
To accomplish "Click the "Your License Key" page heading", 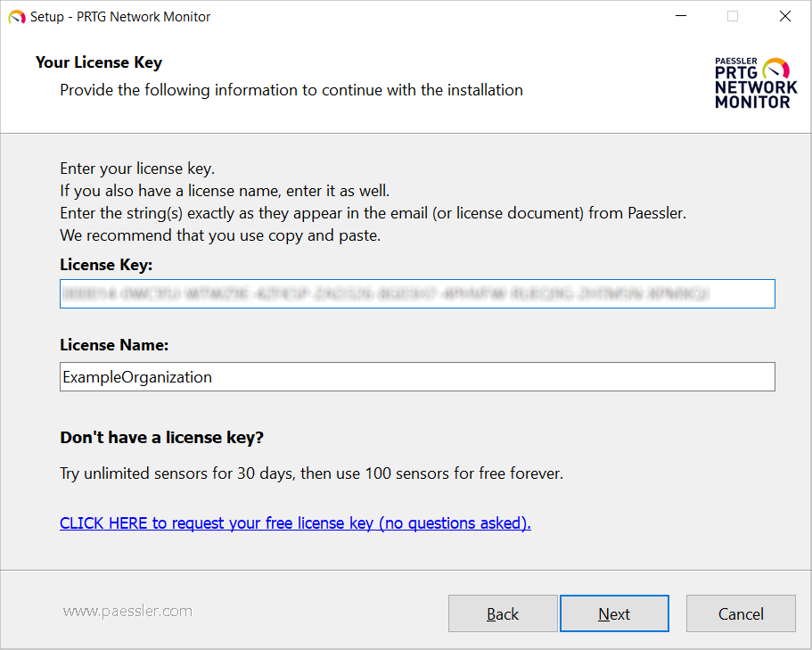I will coord(99,62).
